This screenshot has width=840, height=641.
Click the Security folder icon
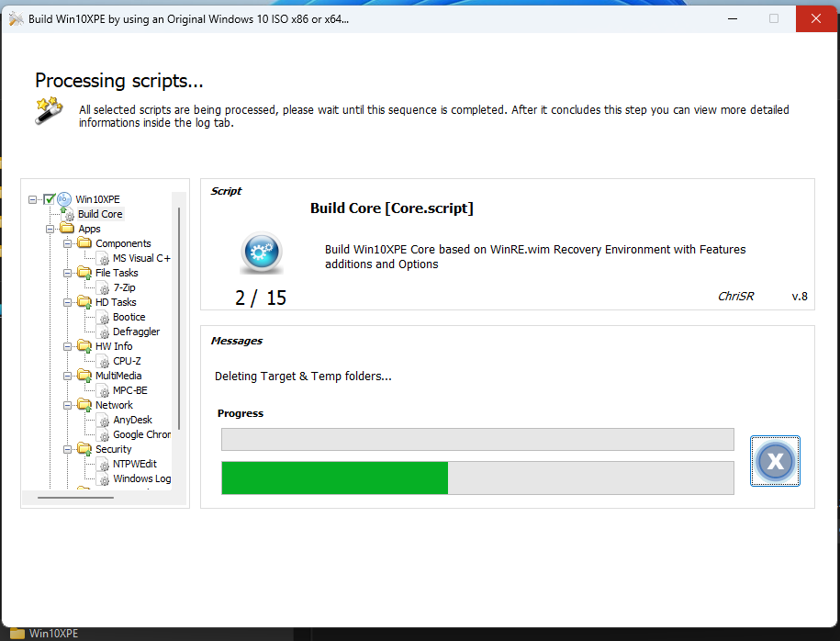click(84, 449)
